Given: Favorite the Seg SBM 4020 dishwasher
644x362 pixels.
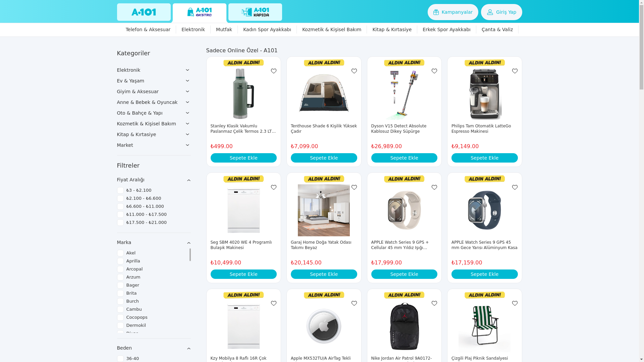Looking at the screenshot, I should point(274,187).
